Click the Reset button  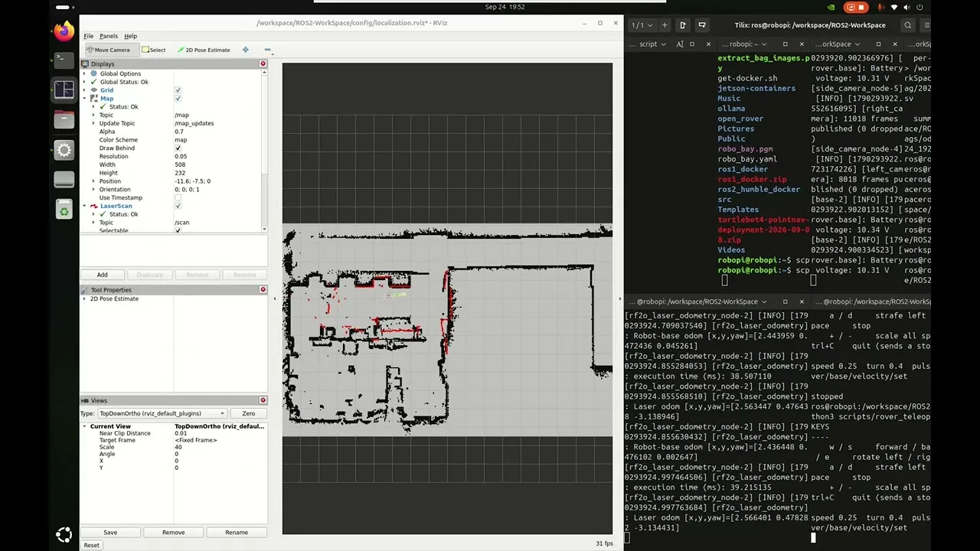(91, 545)
